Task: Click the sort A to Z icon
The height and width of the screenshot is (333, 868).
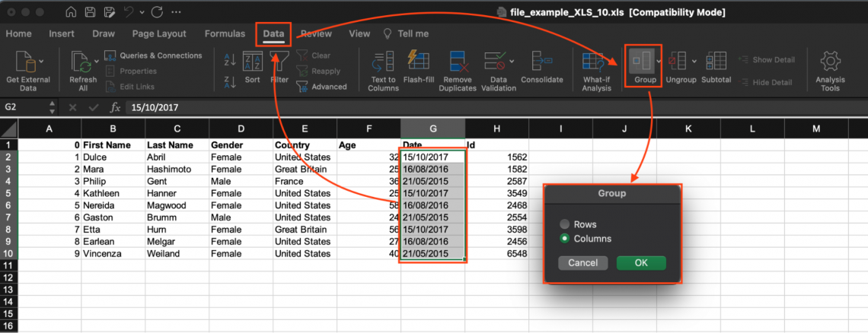Action: [230, 61]
